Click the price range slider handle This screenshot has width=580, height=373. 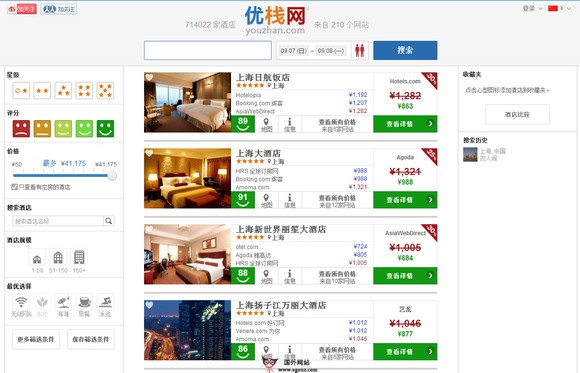coord(112,176)
